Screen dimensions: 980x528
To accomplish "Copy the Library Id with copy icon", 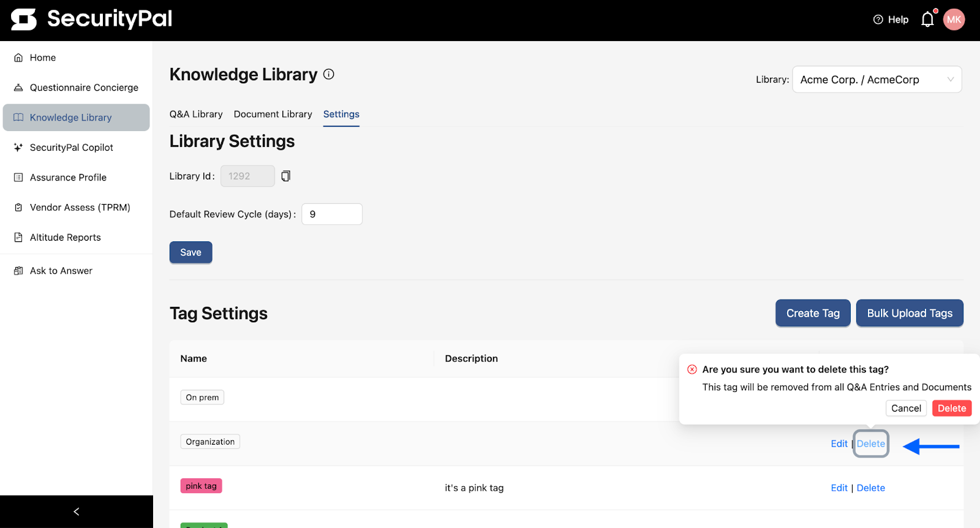I will pyautogui.click(x=285, y=176).
